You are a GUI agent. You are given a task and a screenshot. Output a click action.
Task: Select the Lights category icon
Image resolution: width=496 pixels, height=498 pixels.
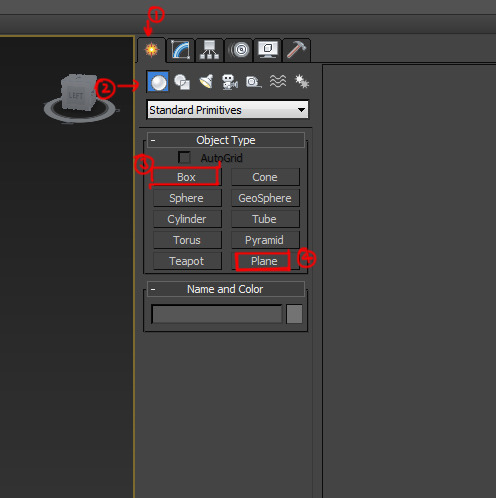tap(206, 82)
